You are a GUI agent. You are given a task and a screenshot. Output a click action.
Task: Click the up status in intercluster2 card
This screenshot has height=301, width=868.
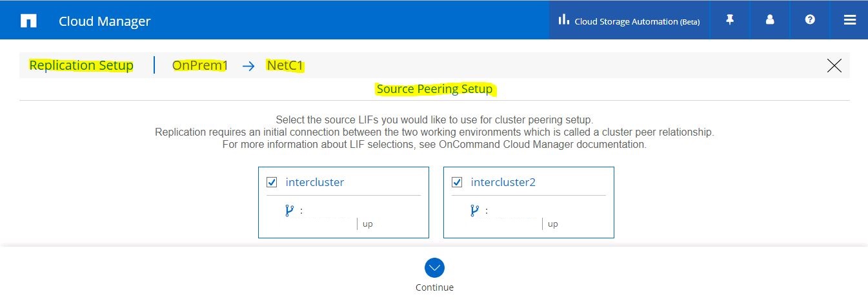[552, 224]
